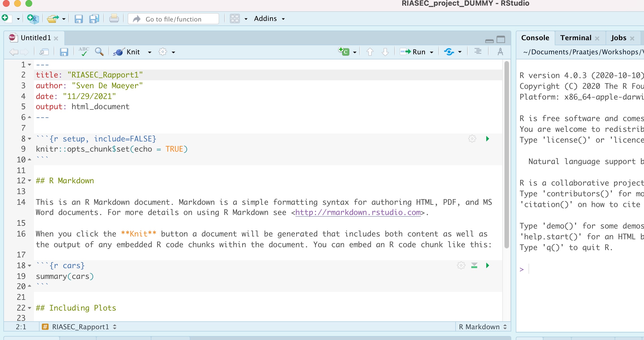Save the current document from main toolbar
This screenshot has width=644, height=340.
[79, 19]
